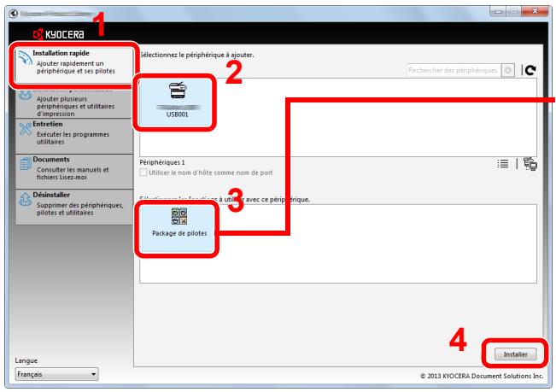
Task: Open the Installation rapide menu entry
Action: 74,65
